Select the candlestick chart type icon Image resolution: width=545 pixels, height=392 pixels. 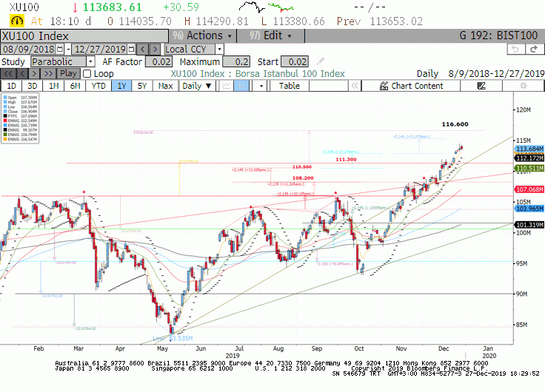[241, 86]
